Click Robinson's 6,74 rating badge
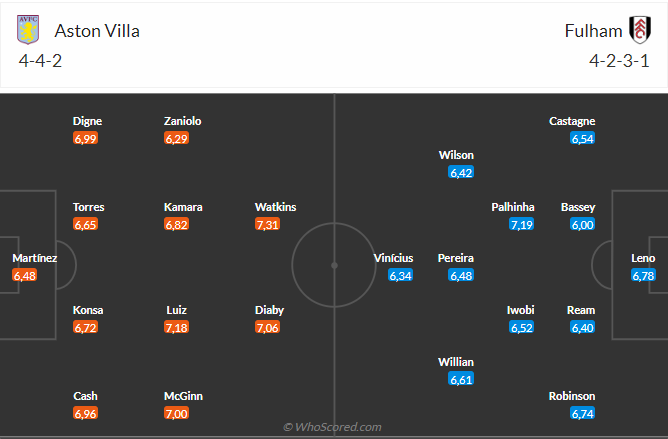The height and width of the screenshot is (439, 668). 582,414
